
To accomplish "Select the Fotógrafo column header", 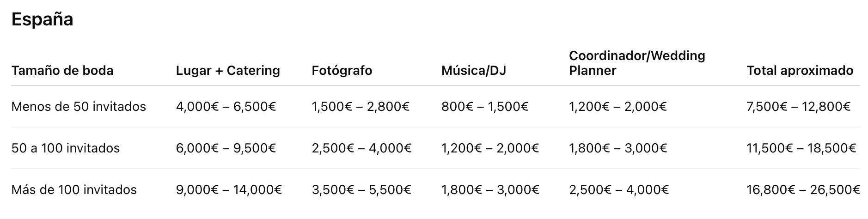I will [x=342, y=71].
